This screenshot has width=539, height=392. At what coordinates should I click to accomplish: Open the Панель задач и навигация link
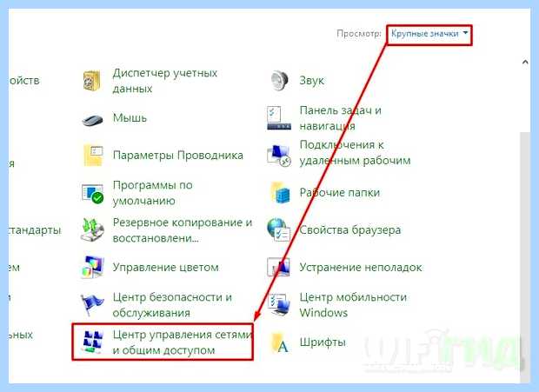click(x=340, y=118)
